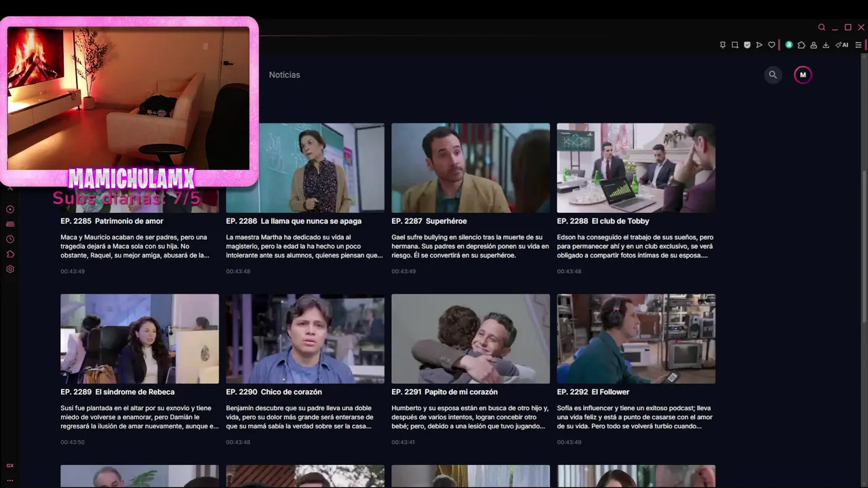Click the site search magnifier button

coord(772,75)
